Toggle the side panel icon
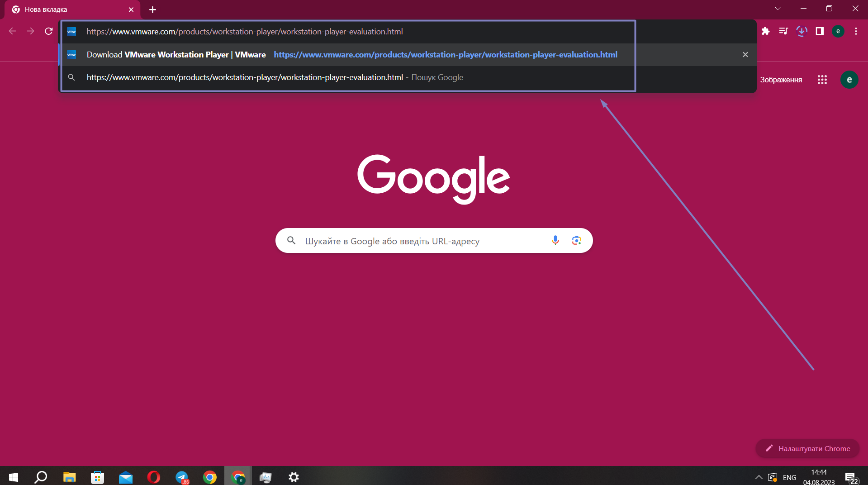 click(x=820, y=31)
